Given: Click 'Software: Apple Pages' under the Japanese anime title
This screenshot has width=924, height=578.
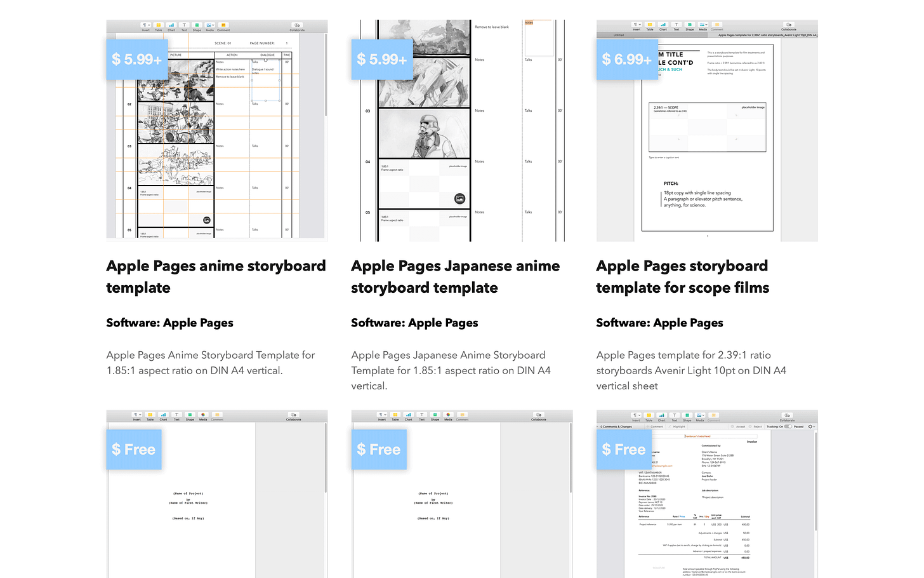Looking at the screenshot, I should tap(415, 323).
